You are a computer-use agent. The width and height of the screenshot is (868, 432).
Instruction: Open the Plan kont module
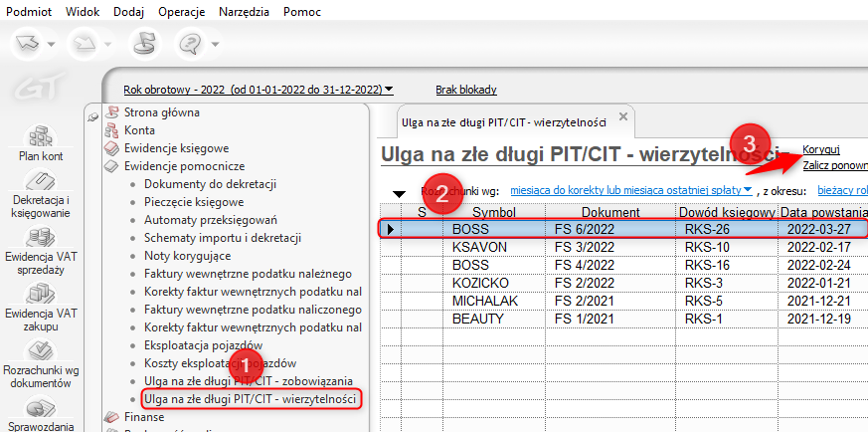[x=41, y=143]
